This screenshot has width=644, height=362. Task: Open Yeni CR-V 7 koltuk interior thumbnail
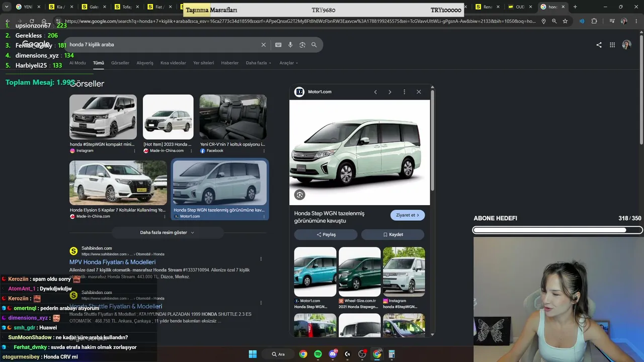pos(233,117)
